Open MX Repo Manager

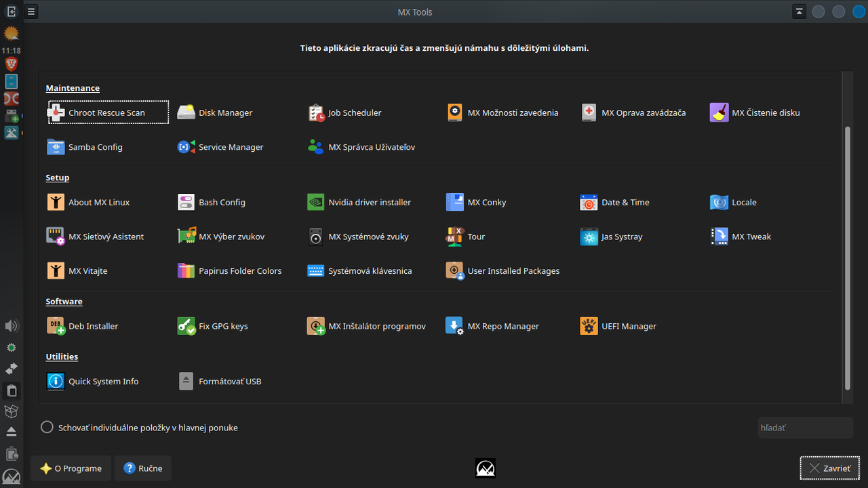point(493,326)
